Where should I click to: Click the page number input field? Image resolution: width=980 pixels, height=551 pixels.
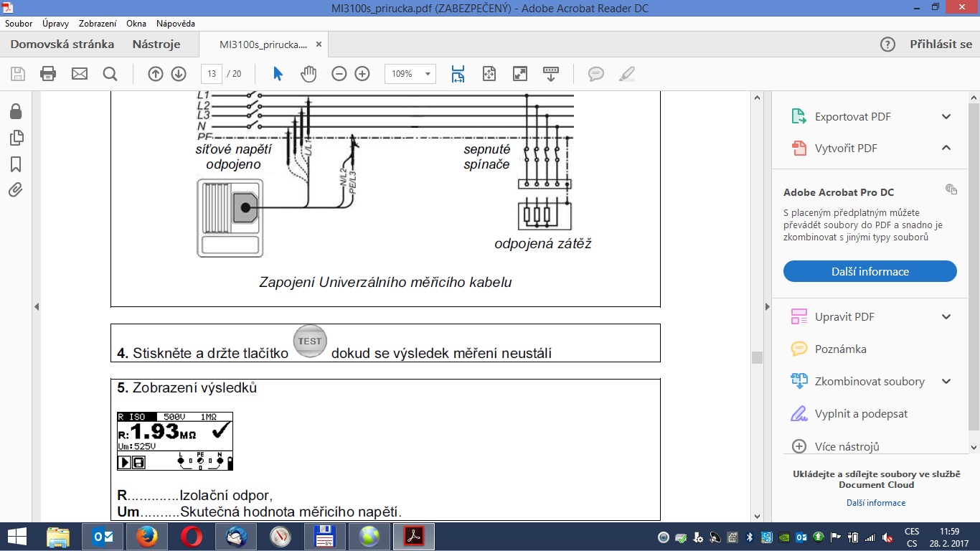[x=212, y=74]
